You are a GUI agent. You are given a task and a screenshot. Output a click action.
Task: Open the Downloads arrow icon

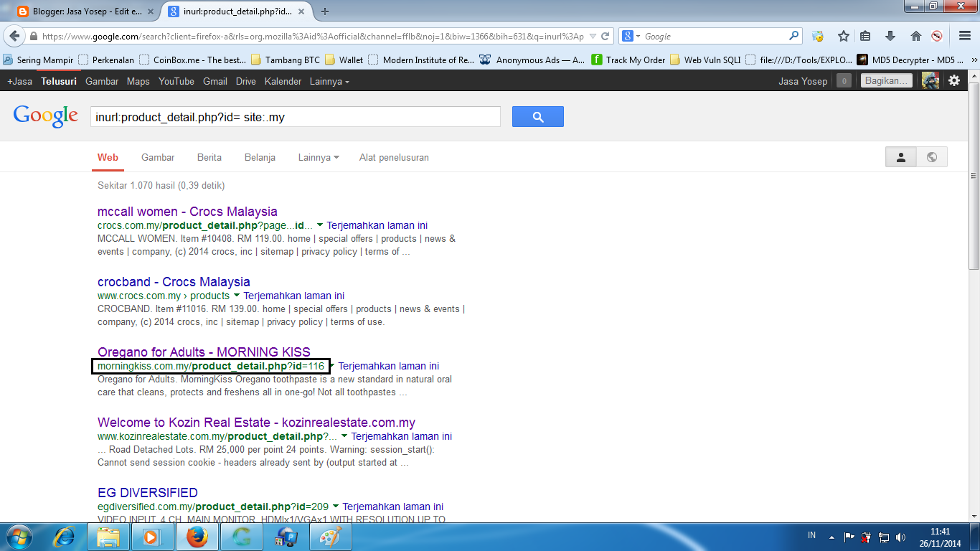click(x=890, y=36)
